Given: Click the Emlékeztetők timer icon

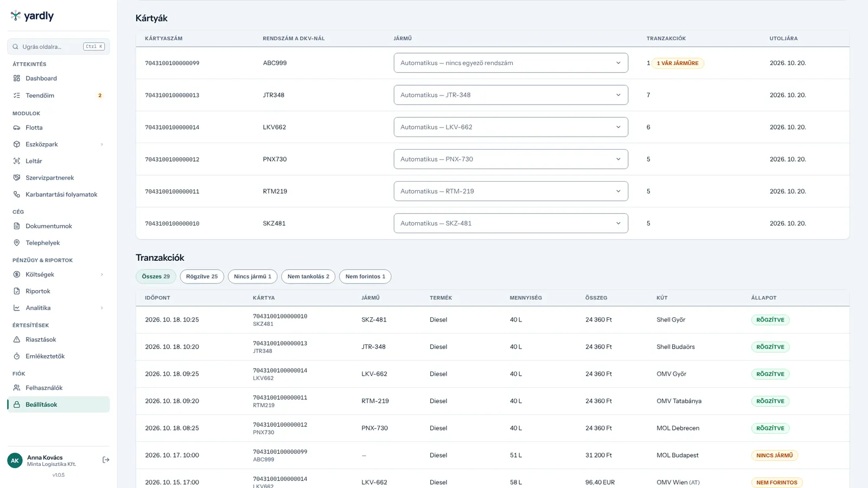Looking at the screenshot, I should tap(17, 356).
